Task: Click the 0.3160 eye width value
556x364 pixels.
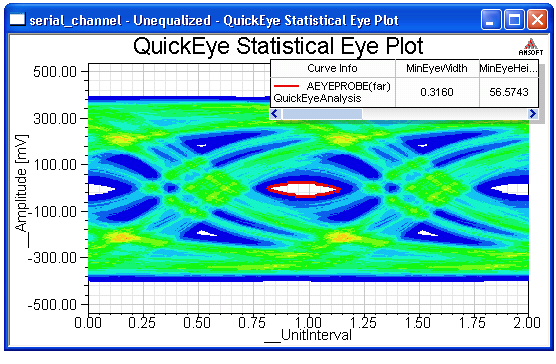Action: tap(437, 92)
